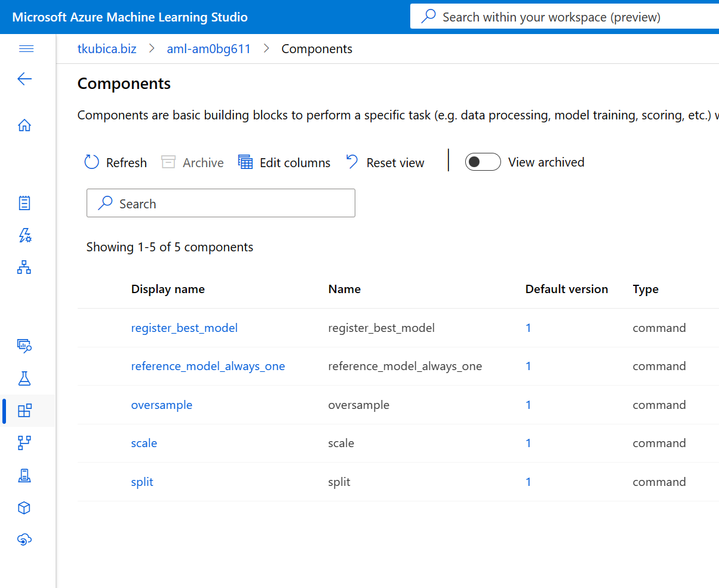The height and width of the screenshot is (588, 719).
Task: Open Notebooks from the sidebar
Action: point(24,203)
